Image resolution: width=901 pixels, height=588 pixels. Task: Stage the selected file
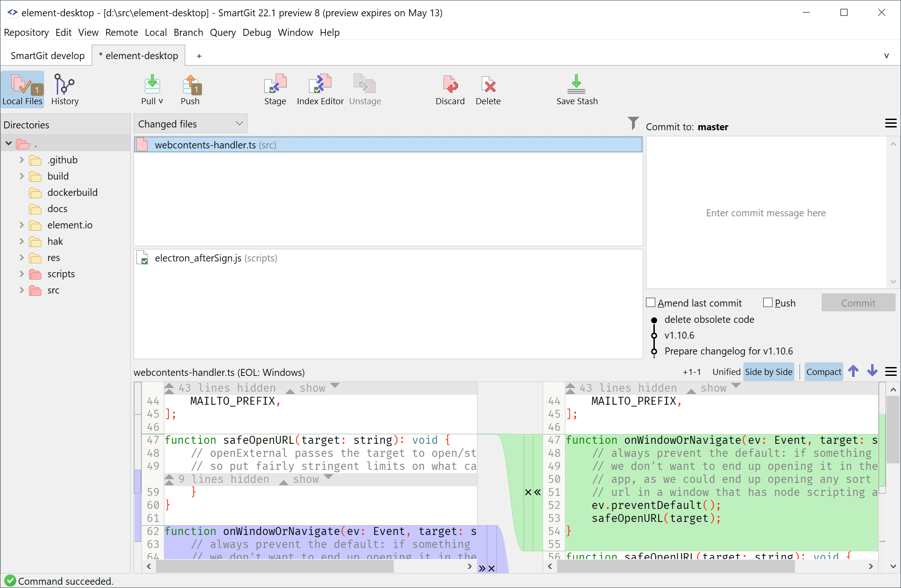tap(275, 89)
